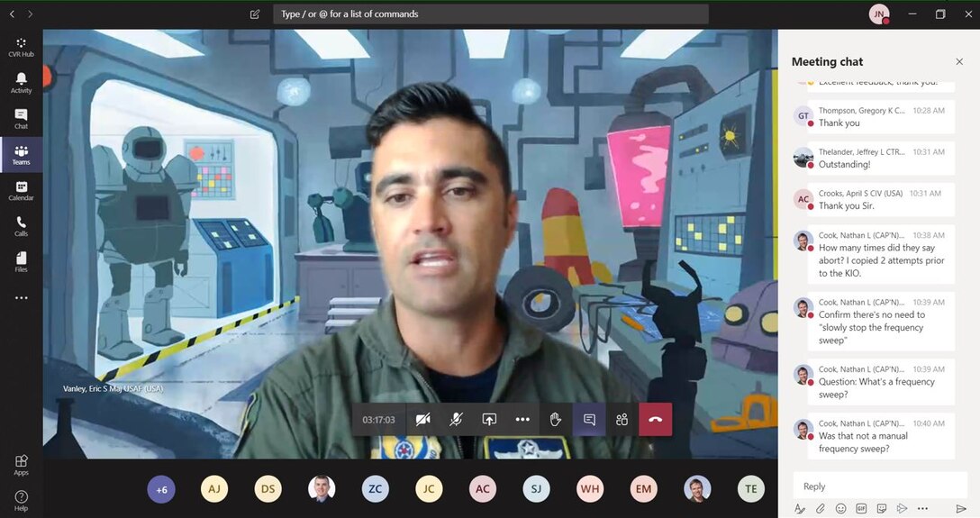
Task: Open the share screen tray
Action: tap(489, 420)
